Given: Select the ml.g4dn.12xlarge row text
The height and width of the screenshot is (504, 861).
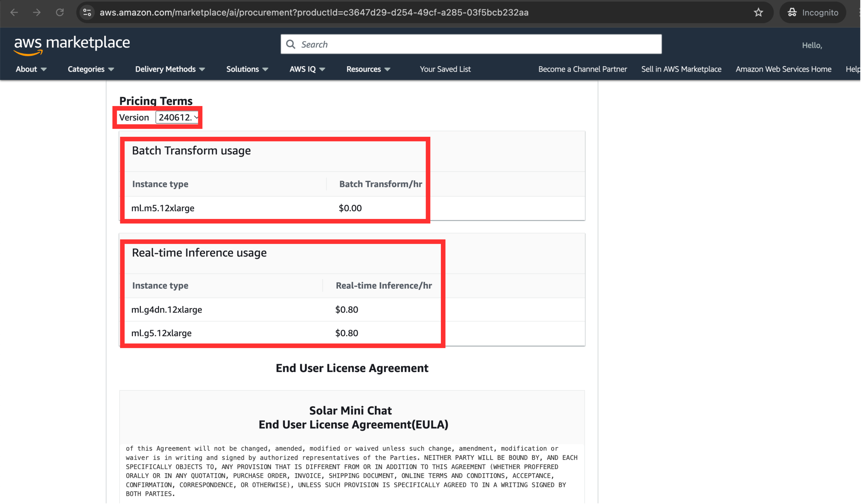Looking at the screenshot, I should [167, 310].
